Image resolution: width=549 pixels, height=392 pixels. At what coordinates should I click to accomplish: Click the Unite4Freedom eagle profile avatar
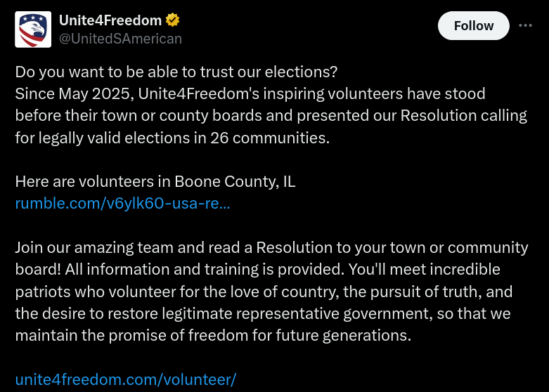[33, 30]
